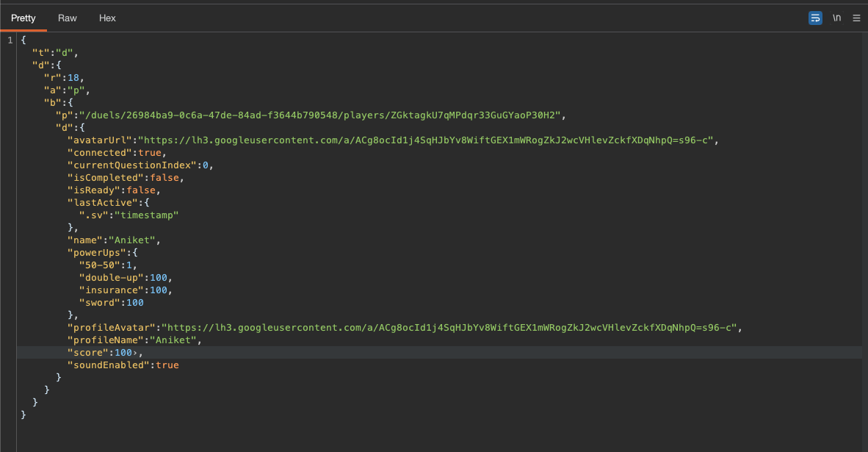Click the "b":{ object opening line
Screen dimensions: 868x452
(58, 103)
